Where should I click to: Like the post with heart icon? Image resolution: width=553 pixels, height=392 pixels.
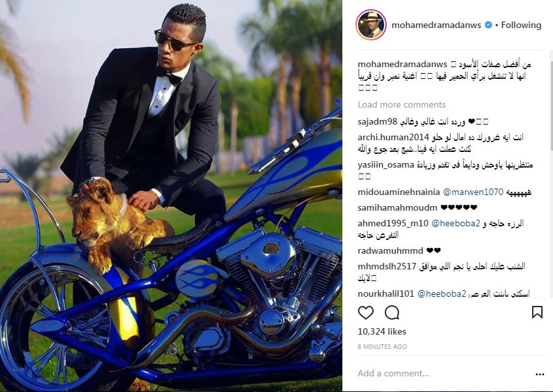click(x=366, y=312)
